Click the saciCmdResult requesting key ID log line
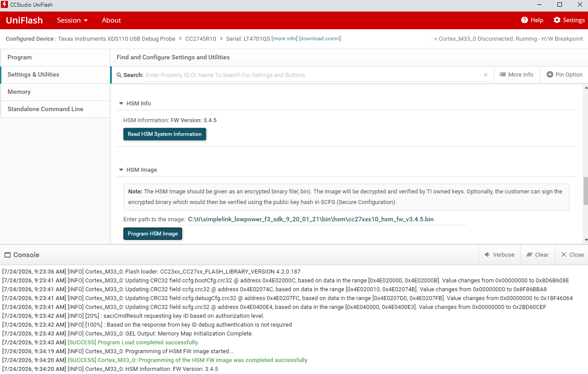 [x=133, y=316]
